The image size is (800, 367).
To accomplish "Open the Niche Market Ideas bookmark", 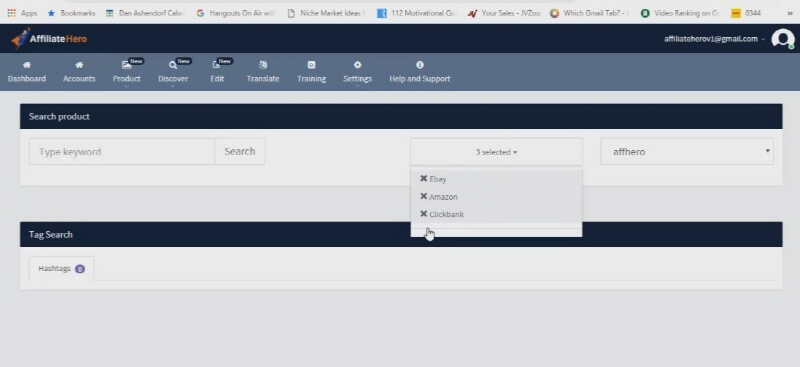I will point(327,13).
